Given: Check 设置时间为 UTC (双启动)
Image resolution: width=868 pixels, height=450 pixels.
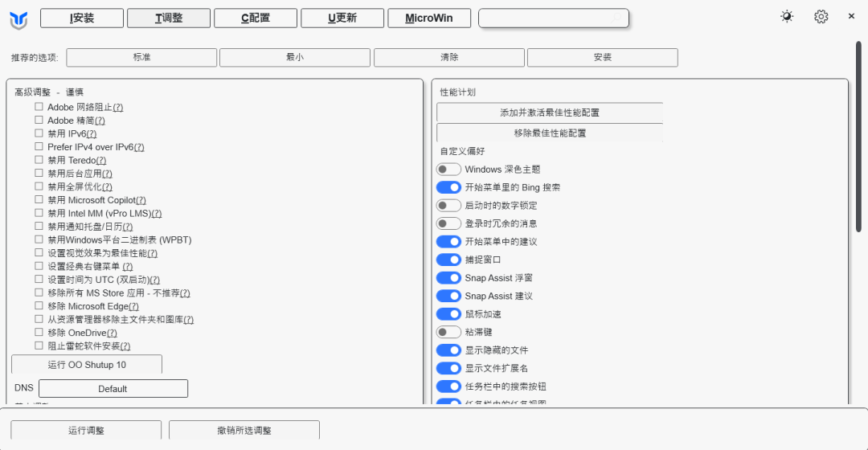Looking at the screenshot, I should [x=39, y=279].
